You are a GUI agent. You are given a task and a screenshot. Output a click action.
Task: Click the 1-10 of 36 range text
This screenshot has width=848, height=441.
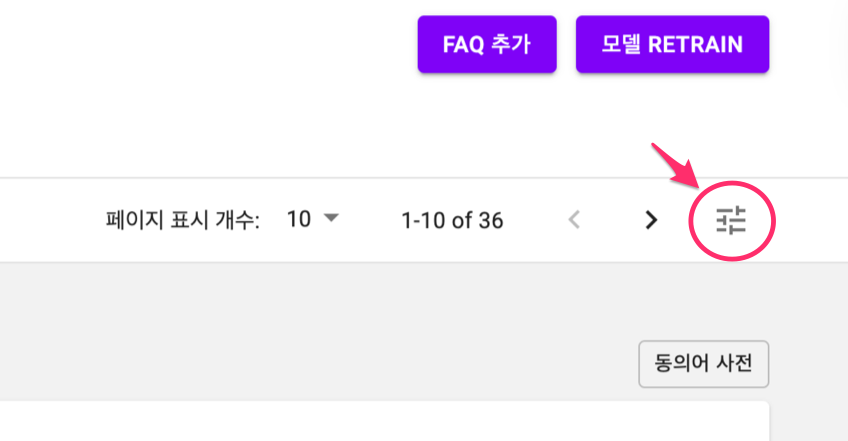click(x=452, y=221)
